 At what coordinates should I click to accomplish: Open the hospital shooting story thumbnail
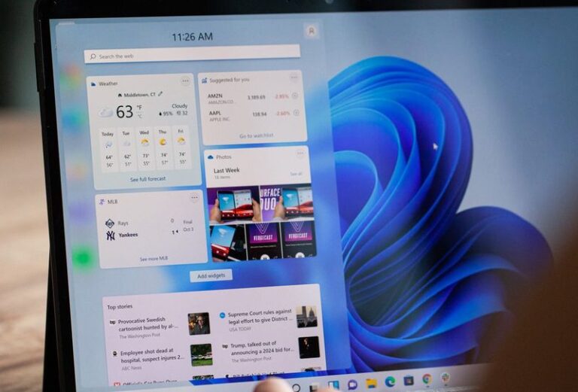[201, 355]
